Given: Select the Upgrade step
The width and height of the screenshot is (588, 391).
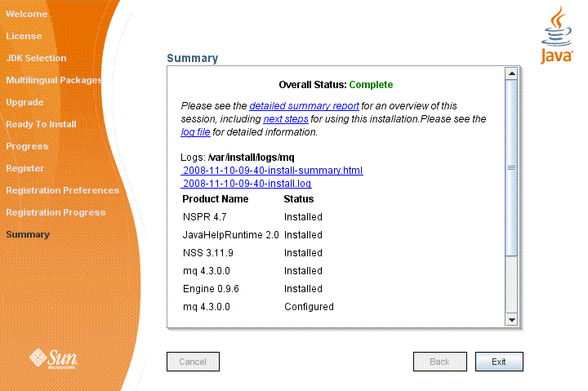Looking at the screenshot, I should (x=24, y=102).
